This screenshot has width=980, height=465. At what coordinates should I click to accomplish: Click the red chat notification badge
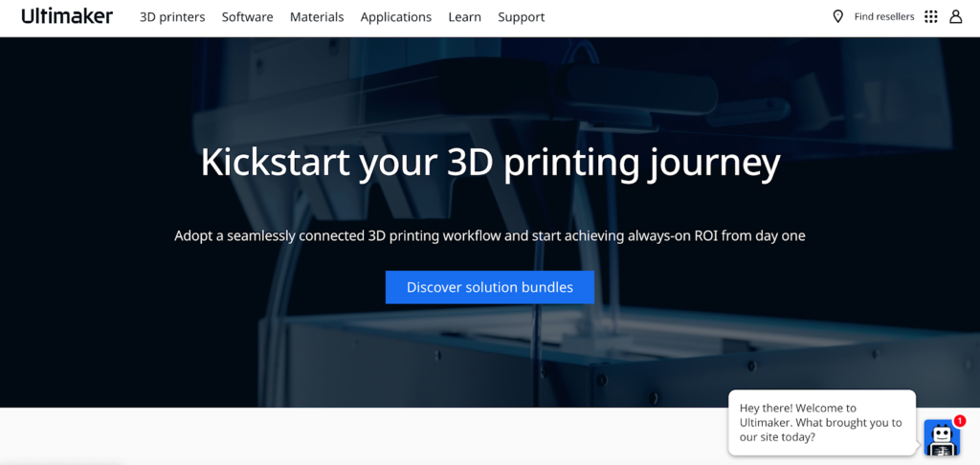(960, 421)
